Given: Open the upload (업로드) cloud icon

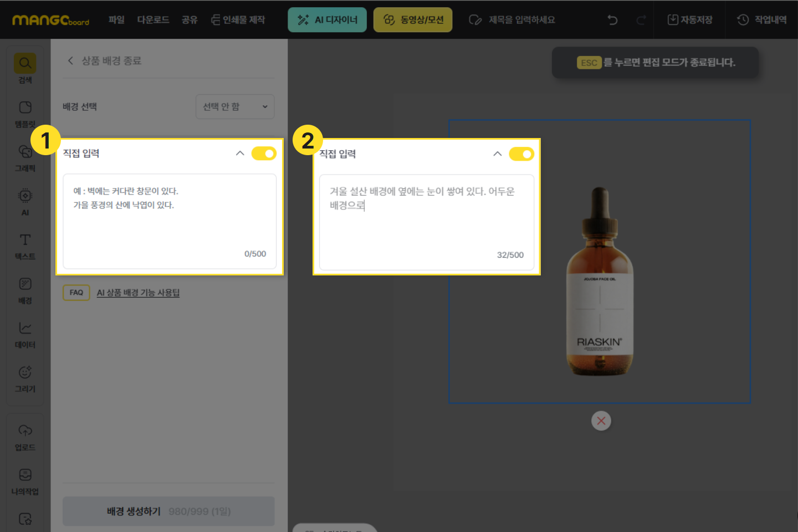Looking at the screenshot, I should (x=25, y=431).
